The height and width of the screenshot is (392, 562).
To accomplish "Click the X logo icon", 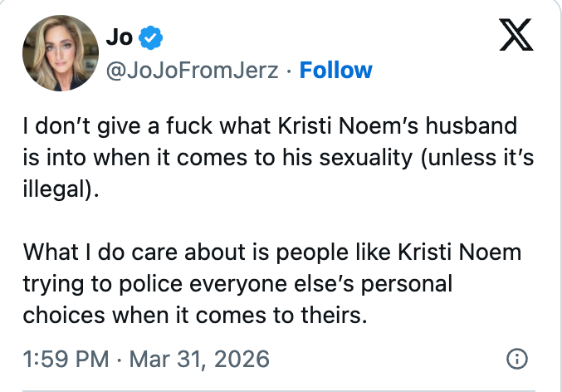I will pos(516,36).
